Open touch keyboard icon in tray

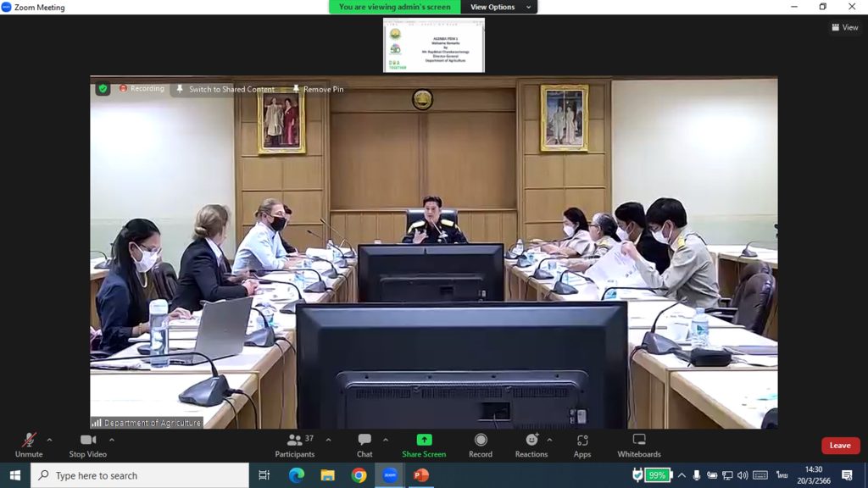(760, 475)
